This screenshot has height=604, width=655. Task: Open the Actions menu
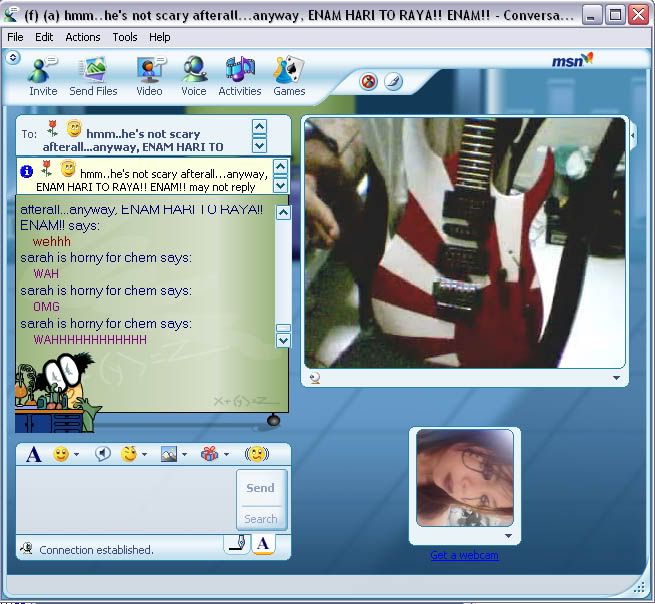[x=82, y=37]
